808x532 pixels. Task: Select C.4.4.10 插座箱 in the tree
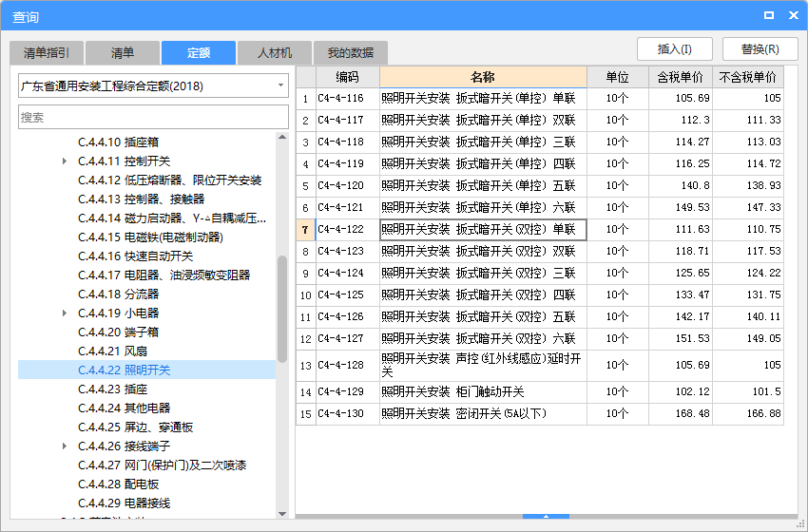pyautogui.click(x=118, y=142)
